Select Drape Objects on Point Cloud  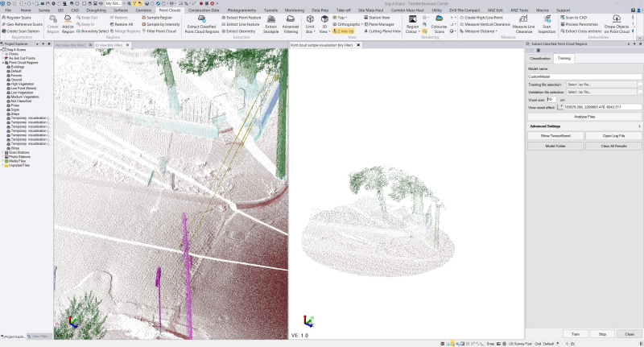(616, 20)
